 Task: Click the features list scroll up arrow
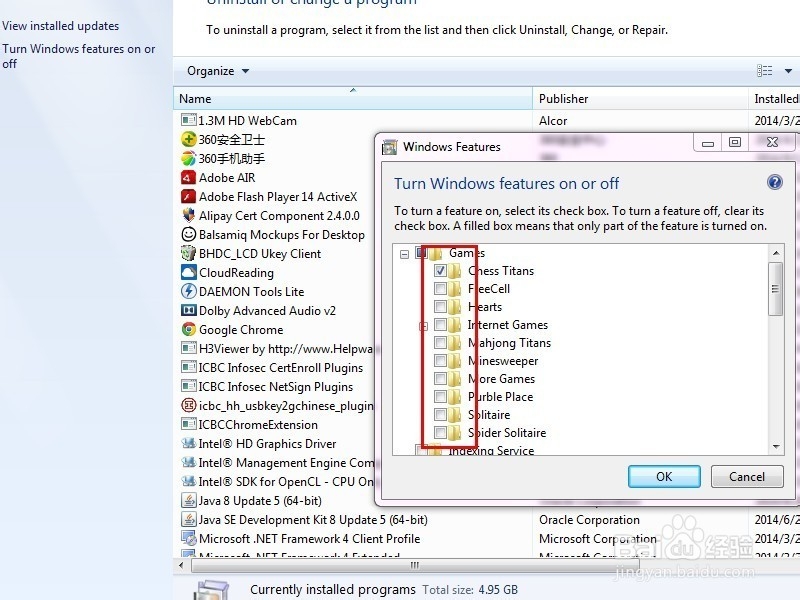pos(776,253)
